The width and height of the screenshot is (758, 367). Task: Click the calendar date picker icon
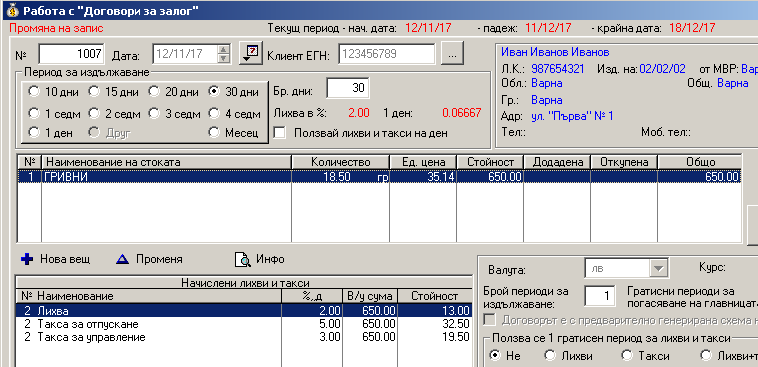click(x=250, y=54)
